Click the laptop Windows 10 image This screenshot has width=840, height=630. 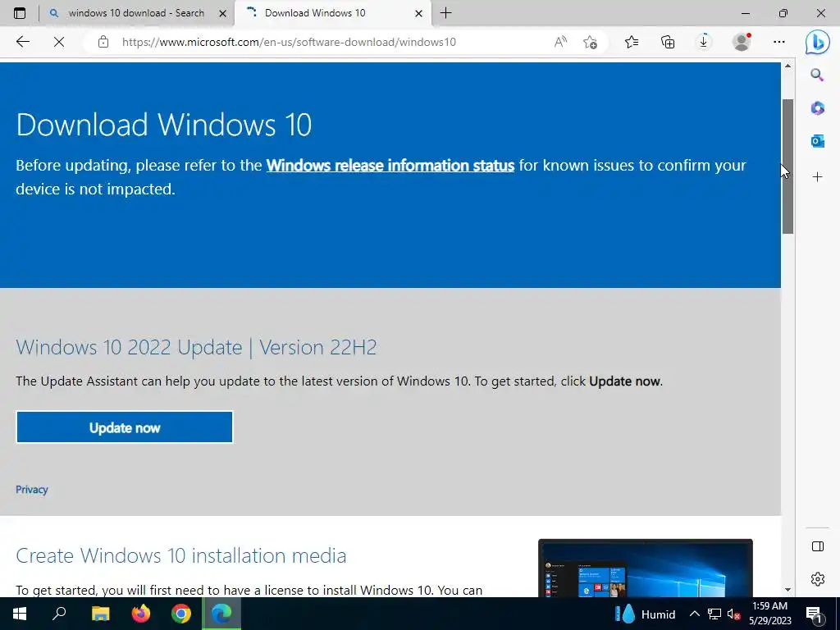(x=645, y=568)
